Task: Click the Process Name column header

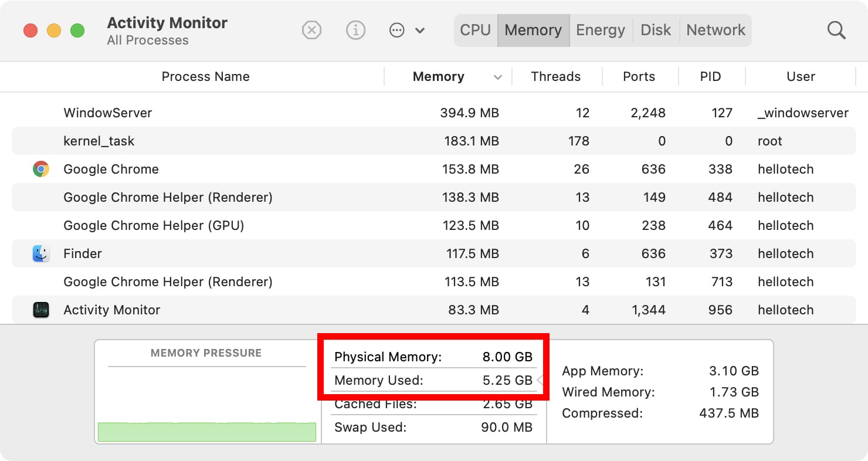Action: (x=205, y=77)
